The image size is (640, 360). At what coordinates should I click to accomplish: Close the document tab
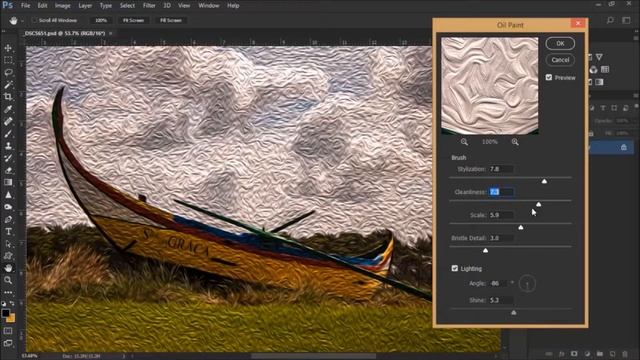point(111,33)
